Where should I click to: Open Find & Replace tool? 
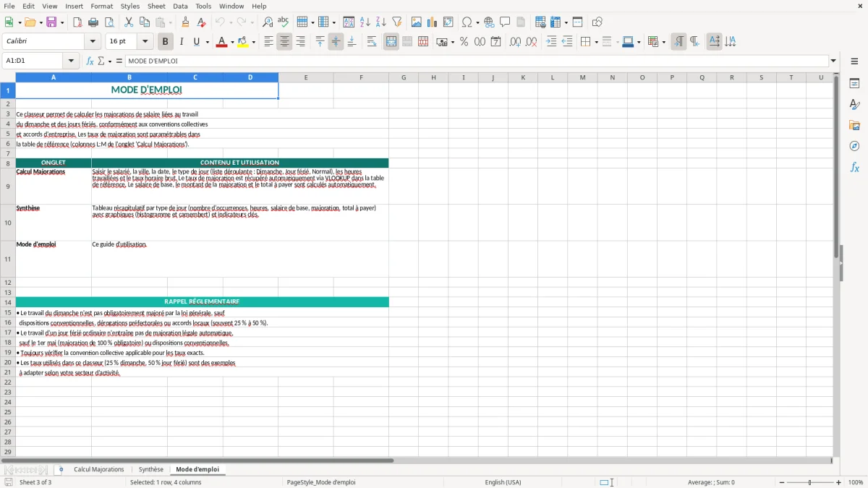(268, 22)
